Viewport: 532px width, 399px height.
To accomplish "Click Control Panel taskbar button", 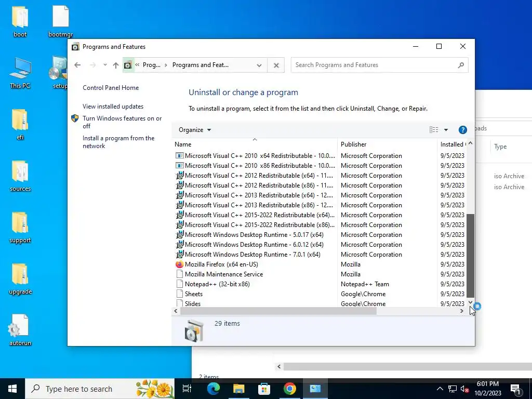I will click(x=315, y=389).
